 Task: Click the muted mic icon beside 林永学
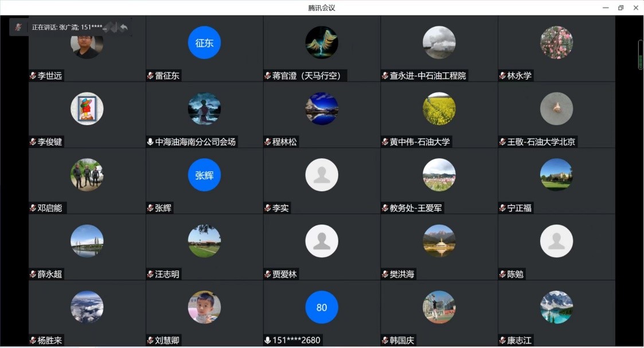pyautogui.click(x=502, y=76)
